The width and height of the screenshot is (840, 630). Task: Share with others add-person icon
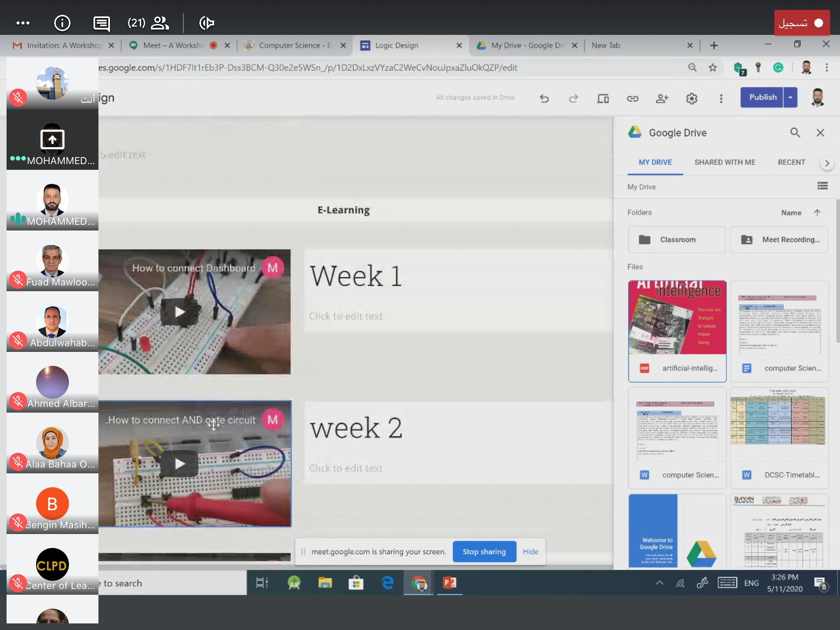tap(662, 98)
